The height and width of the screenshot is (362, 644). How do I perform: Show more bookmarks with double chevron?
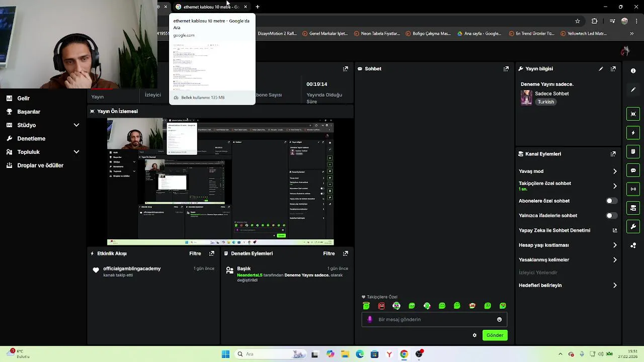(631, 34)
